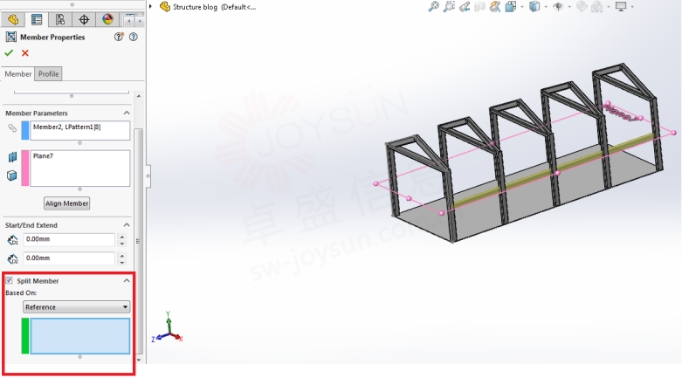
Task: Select the blue split reference selection box
Action: tap(80, 336)
